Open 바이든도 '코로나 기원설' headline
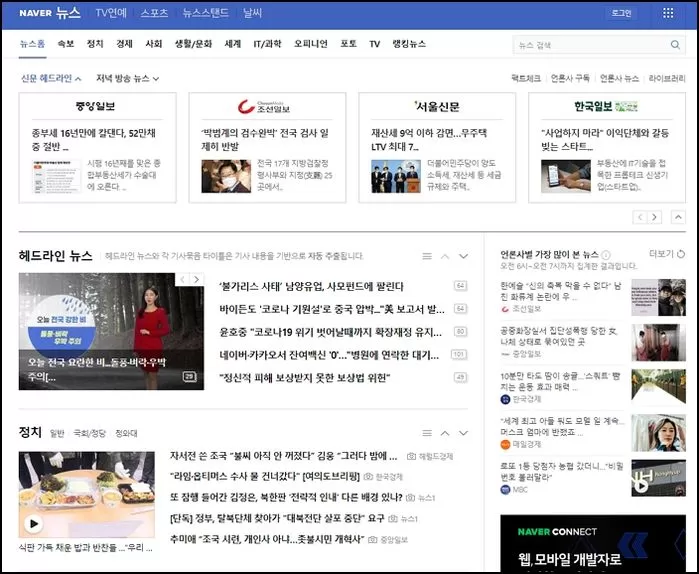The height and width of the screenshot is (574, 699). (x=332, y=309)
